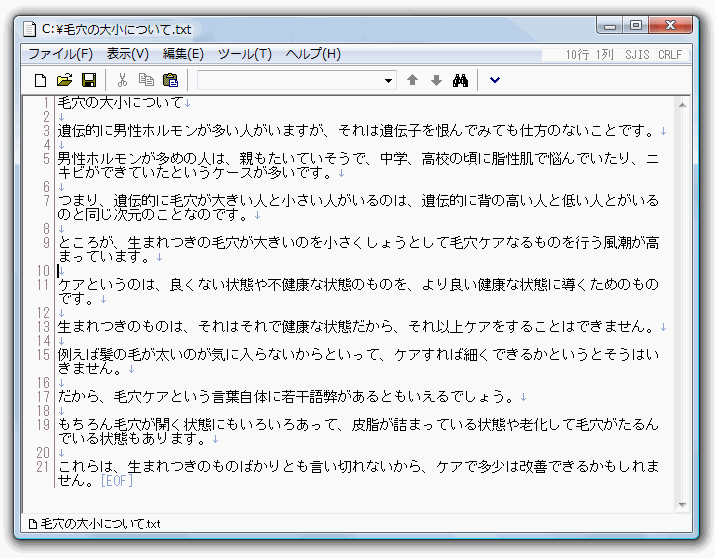Click line 5 text starting 男性ホルモンが多めの人は

358,165
